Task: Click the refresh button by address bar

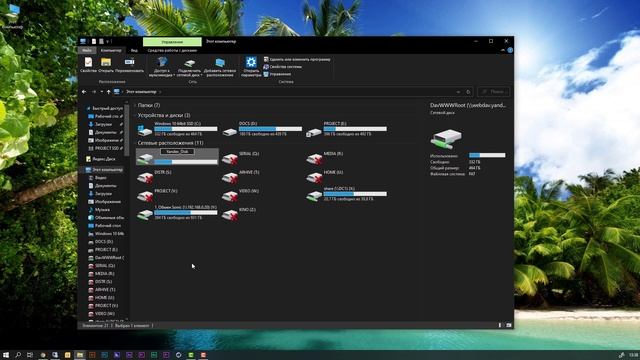Action: (x=468, y=92)
